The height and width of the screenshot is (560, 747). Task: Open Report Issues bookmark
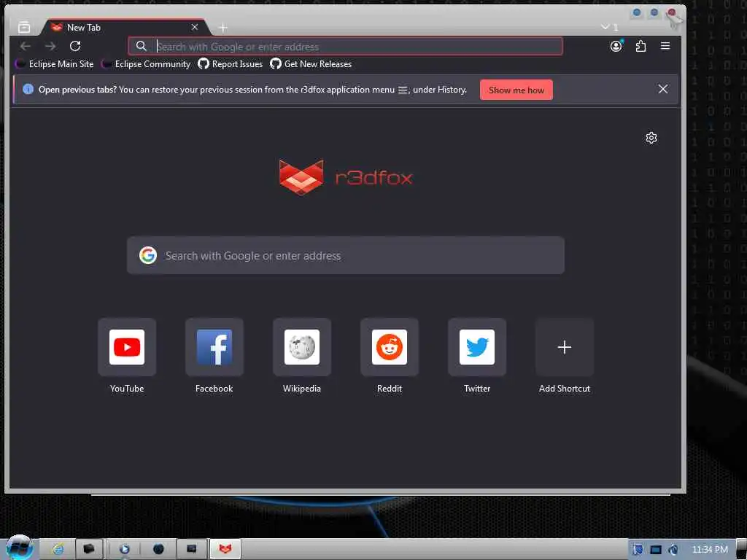(231, 64)
